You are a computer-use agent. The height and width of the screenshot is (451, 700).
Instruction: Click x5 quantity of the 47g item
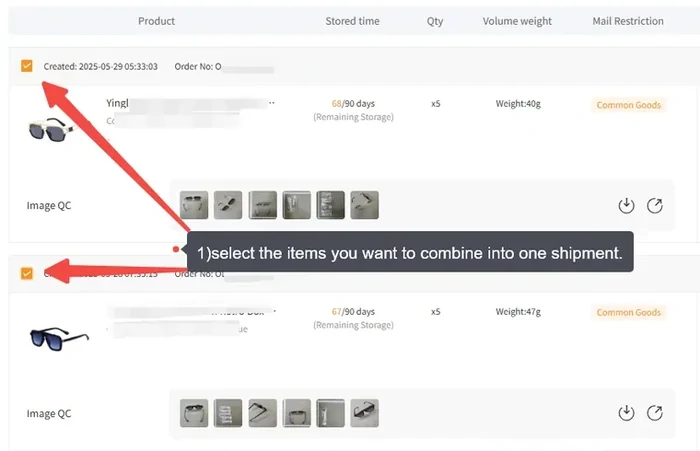[x=436, y=312]
